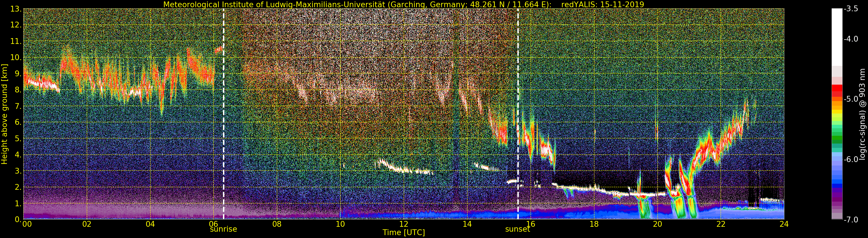Click the time tick label '24'

tap(784, 224)
